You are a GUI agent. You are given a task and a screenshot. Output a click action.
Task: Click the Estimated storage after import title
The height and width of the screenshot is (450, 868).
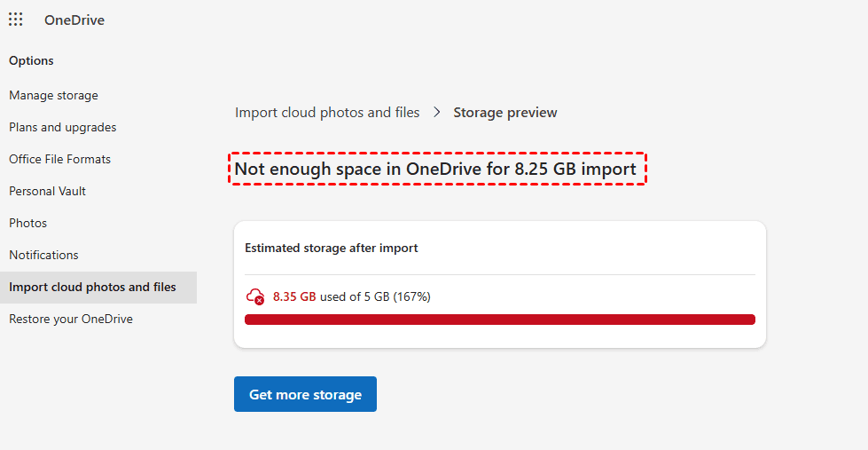332,248
